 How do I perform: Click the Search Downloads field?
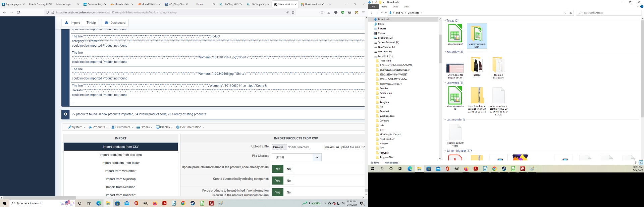(x=609, y=13)
